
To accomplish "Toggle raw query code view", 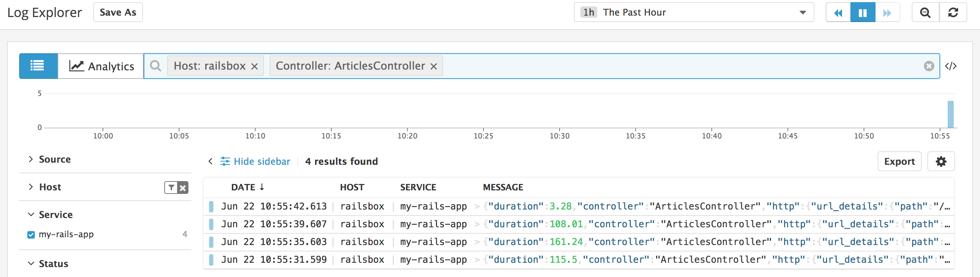I will point(950,66).
